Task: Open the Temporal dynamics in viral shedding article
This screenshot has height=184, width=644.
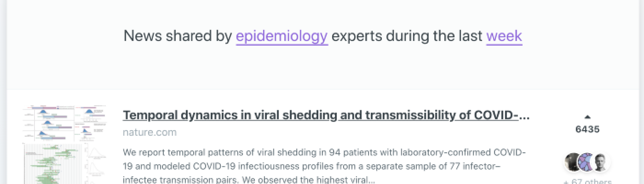Action: [326, 115]
